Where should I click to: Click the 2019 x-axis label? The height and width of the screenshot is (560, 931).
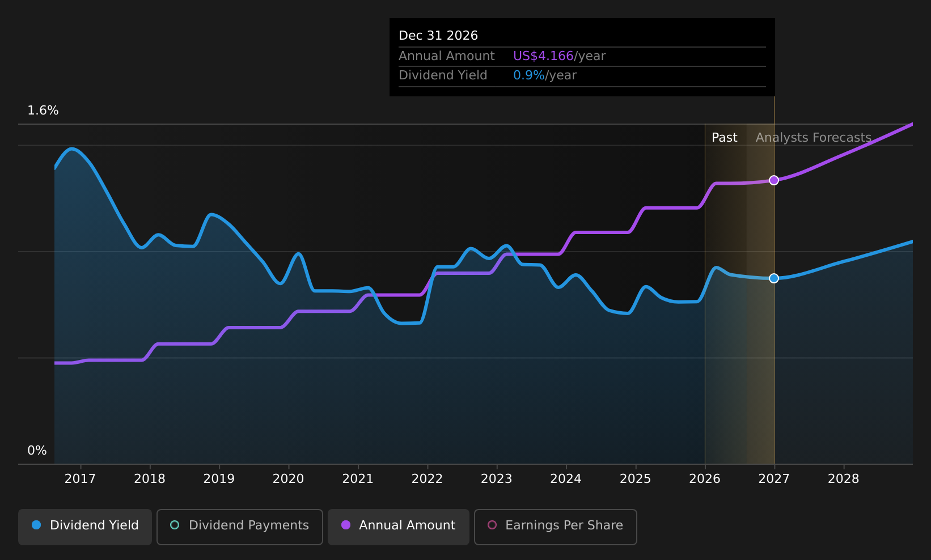click(219, 479)
